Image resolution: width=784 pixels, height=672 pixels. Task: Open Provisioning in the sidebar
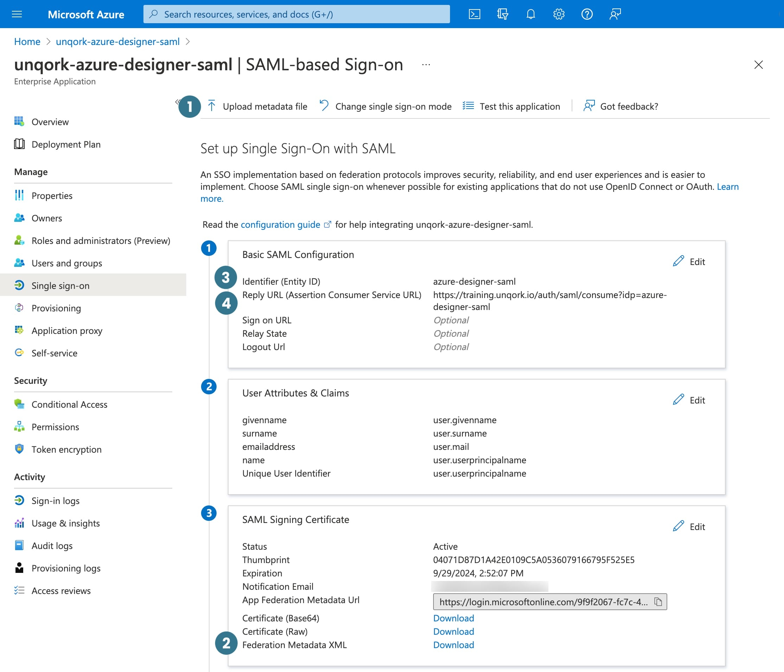56,308
